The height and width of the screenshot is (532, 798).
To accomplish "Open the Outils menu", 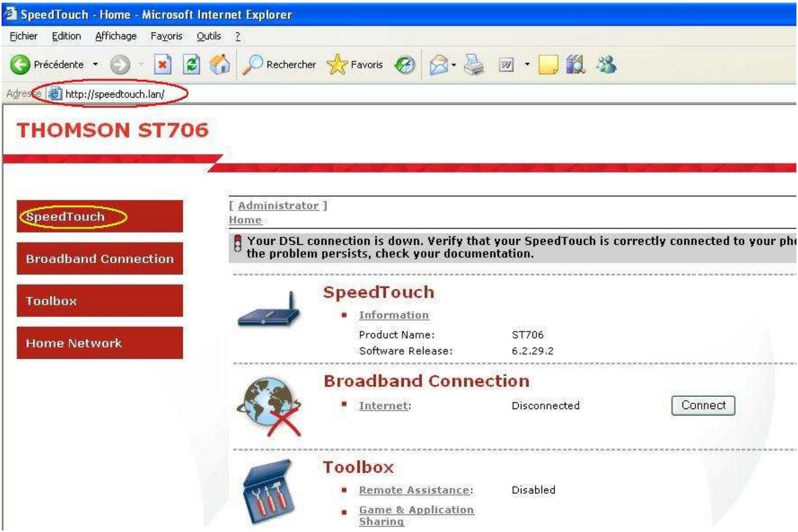I will [209, 36].
